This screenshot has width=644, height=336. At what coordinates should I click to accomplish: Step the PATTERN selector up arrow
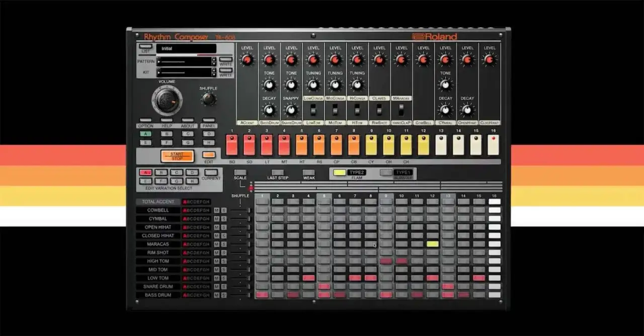coord(214,59)
